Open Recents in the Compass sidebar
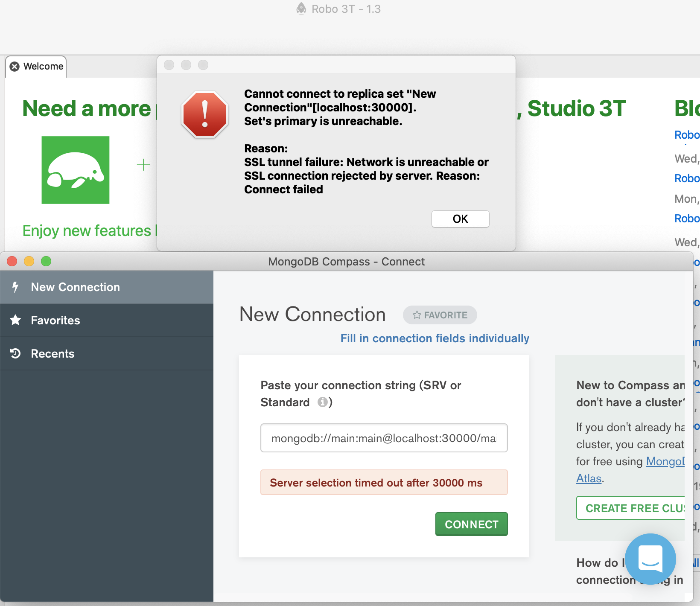The height and width of the screenshot is (606, 700). (x=52, y=354)
